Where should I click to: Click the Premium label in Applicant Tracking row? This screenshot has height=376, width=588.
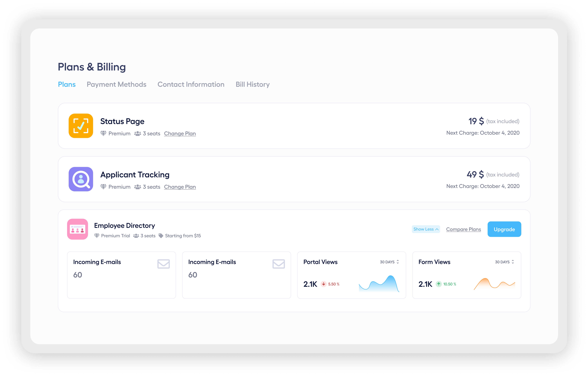119,187
